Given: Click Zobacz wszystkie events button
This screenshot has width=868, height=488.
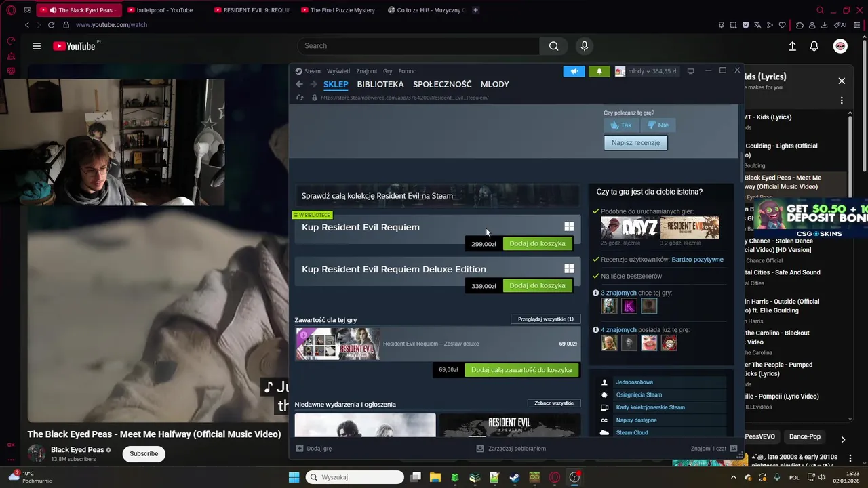Looking at the screenshot, I should [x=554, y=403].
